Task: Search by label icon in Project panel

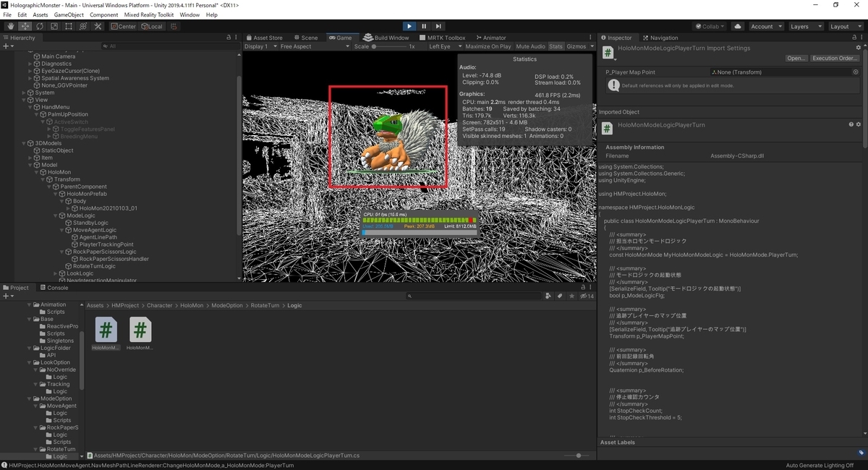Action: click(559, 296)
